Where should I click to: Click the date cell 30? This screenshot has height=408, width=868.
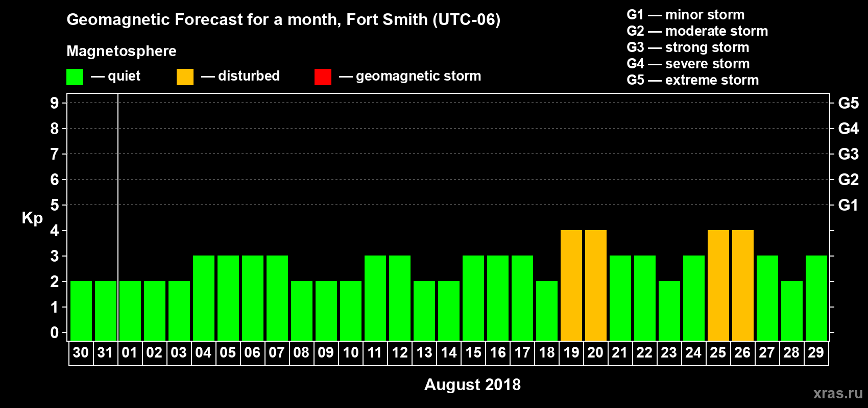[81, 353]
